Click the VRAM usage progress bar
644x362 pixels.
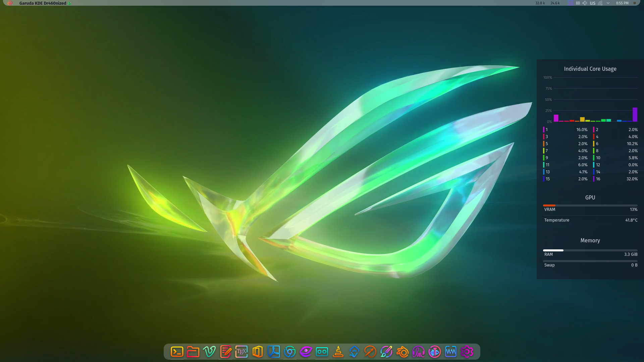[590, 205]
